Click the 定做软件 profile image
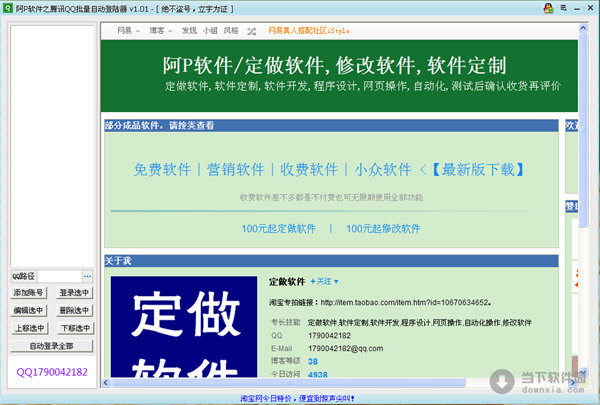The image size is (600, 405). (184, 327)
